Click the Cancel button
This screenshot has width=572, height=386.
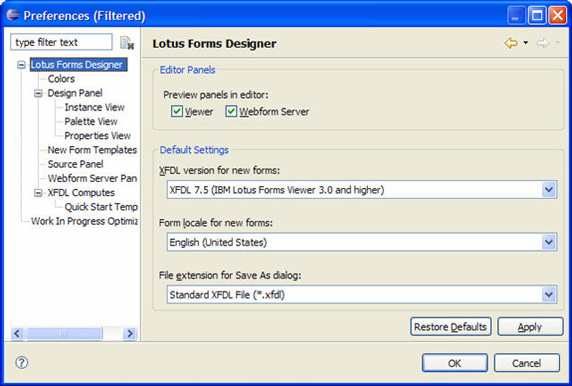coord(526,363)
